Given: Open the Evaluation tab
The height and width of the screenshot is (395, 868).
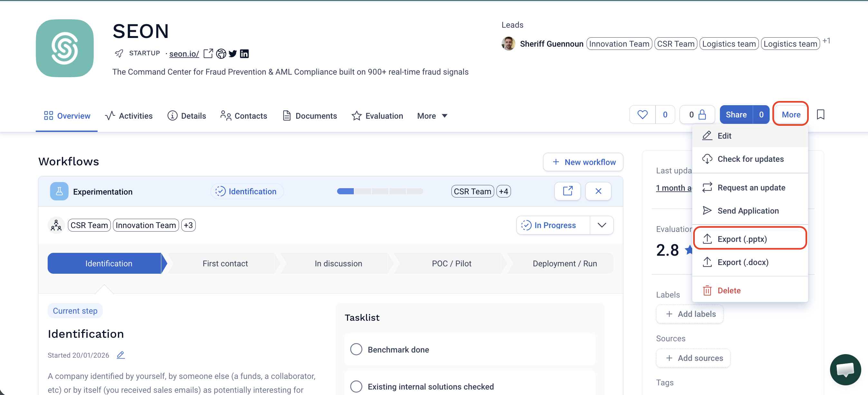Looking at the screenshot, I should pyautogui.click(x=377, y=116).
